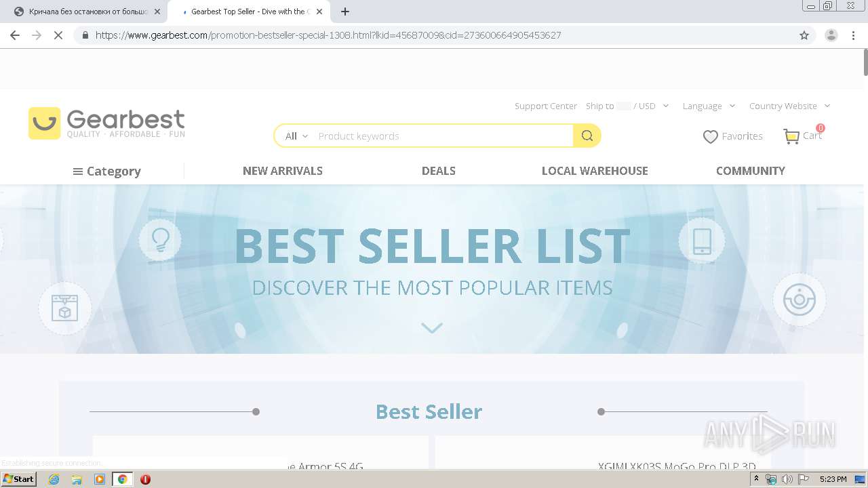Open the Category hamburger menu
This screenshot has height=488, width=868.
(107, 171)
